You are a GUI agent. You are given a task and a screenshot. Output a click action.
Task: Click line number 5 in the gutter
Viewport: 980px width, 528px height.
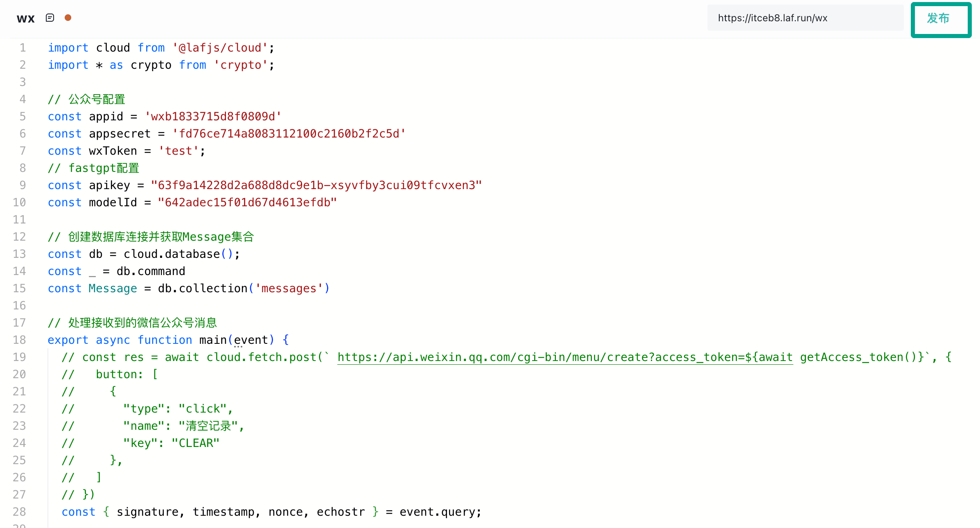(x=23, y=117)
